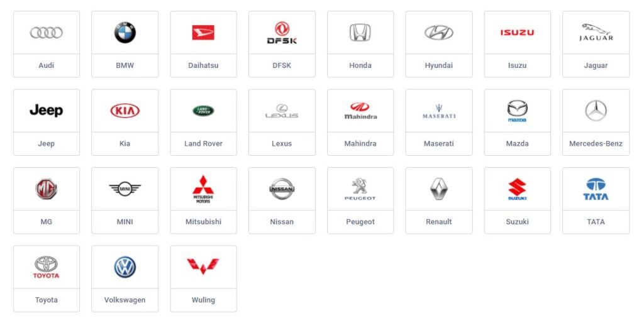This screenshot has height=323, width=644.
Task: Click the red Wuling logo
Action: pyautogui.click(x=203, y=266)
